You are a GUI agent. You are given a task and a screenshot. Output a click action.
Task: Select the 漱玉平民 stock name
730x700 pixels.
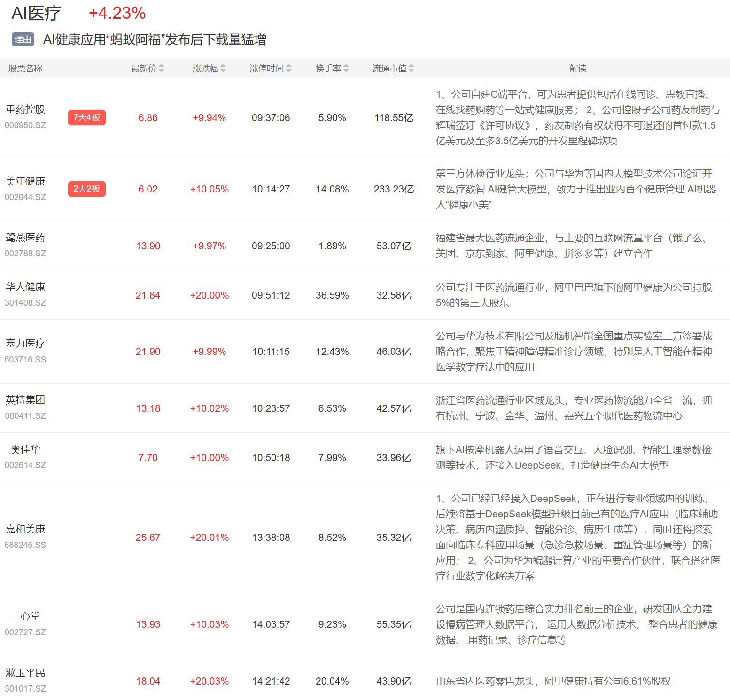(25, 673)
